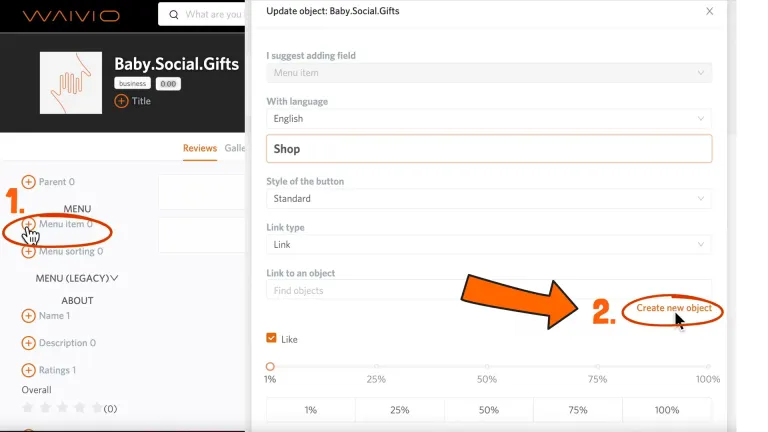The width and height of the screenshot is (768, 432).
Task: Click the Description 0 label
Action: pos(67,343)
